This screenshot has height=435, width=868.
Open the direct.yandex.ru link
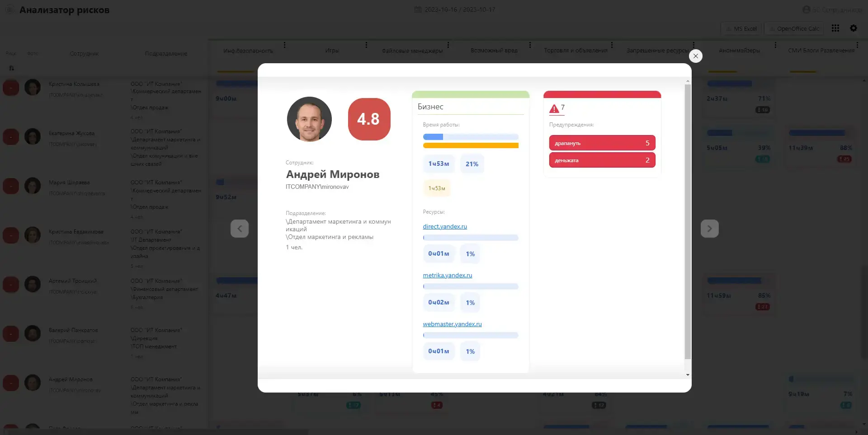445,226
